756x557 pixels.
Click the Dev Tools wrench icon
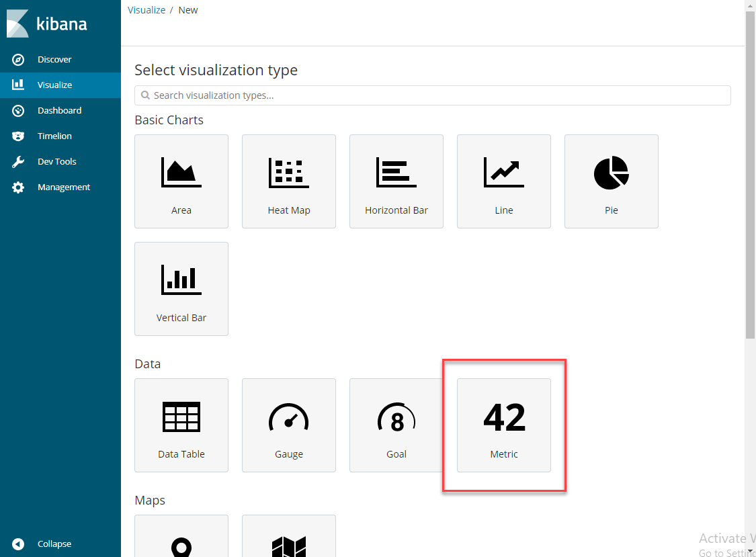[18, 161]
